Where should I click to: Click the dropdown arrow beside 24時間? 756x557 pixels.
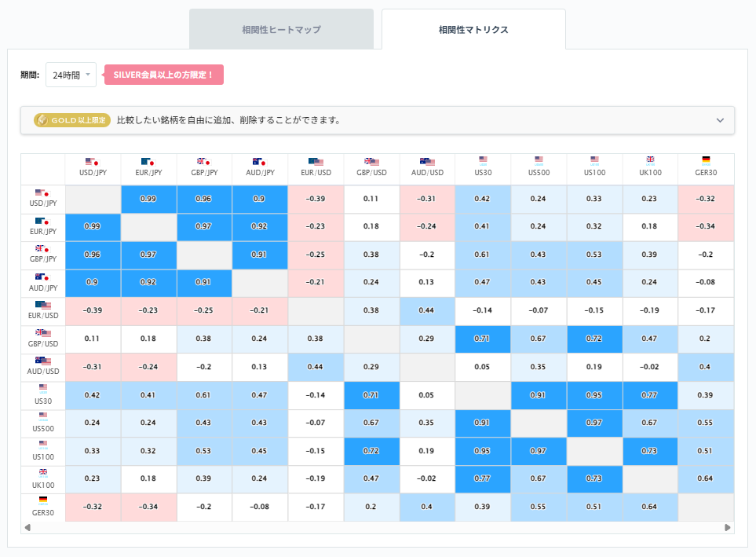pyautogui.click(x=89, y=74)
